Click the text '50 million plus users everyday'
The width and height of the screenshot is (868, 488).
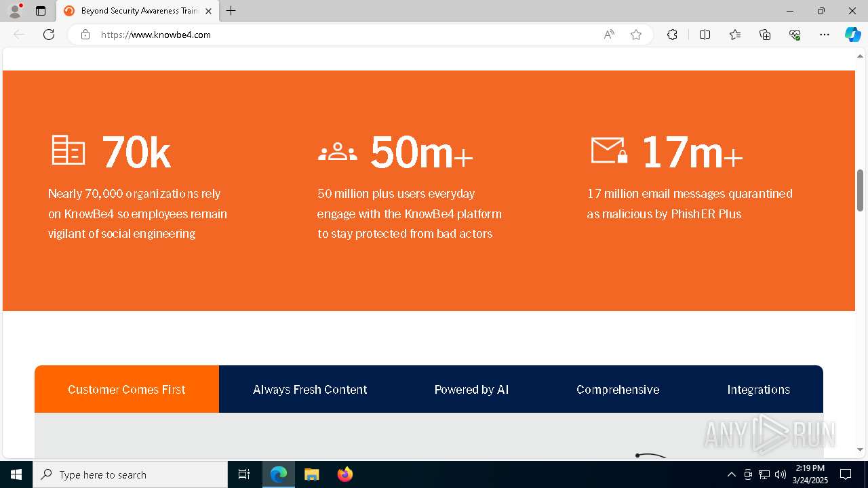click(x=396, y=194)
